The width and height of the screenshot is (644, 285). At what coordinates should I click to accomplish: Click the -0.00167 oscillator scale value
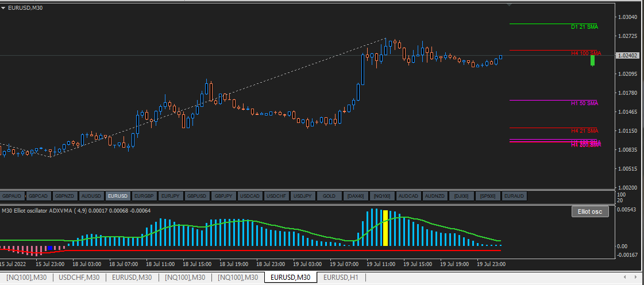626,255
